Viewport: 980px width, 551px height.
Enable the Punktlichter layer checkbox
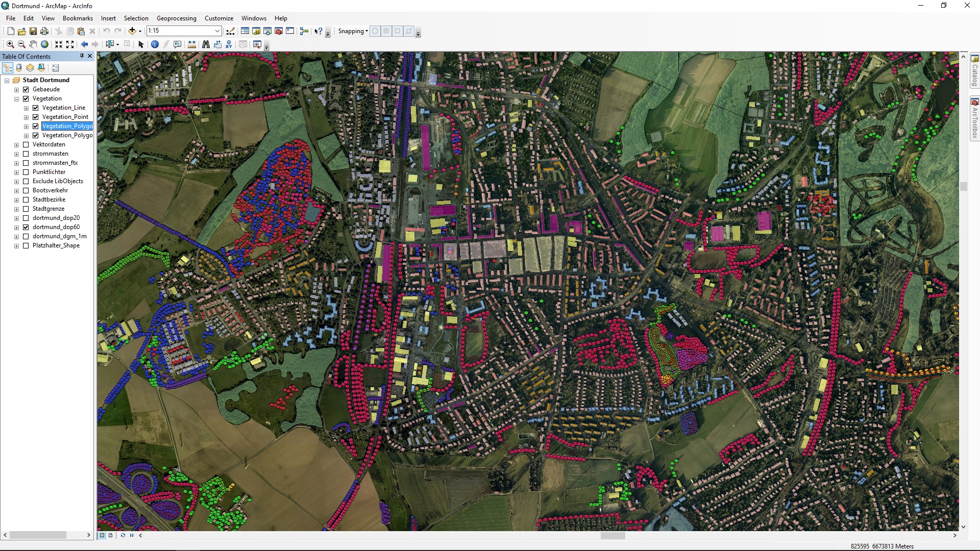26,172
